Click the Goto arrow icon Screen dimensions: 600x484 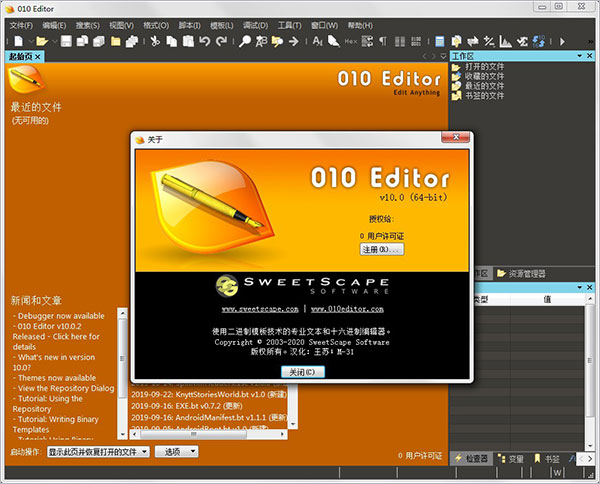point(294,41)
